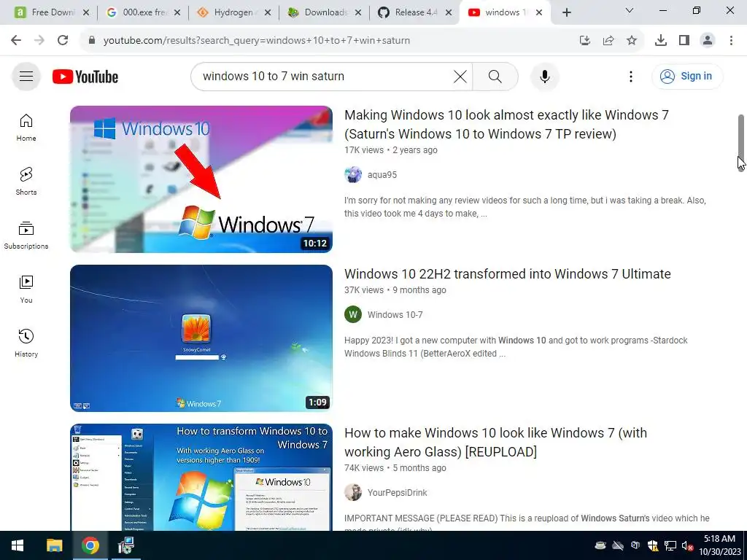The width and height of the screenshot is (747, 560).
Task: Click the Windows Security shield tray icon
Action: [653, 546]
